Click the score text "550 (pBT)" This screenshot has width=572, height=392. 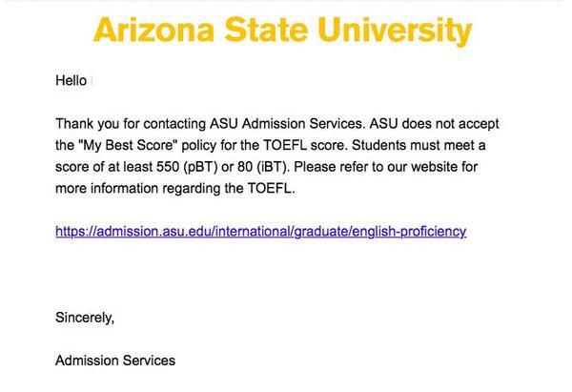[187, 167]
